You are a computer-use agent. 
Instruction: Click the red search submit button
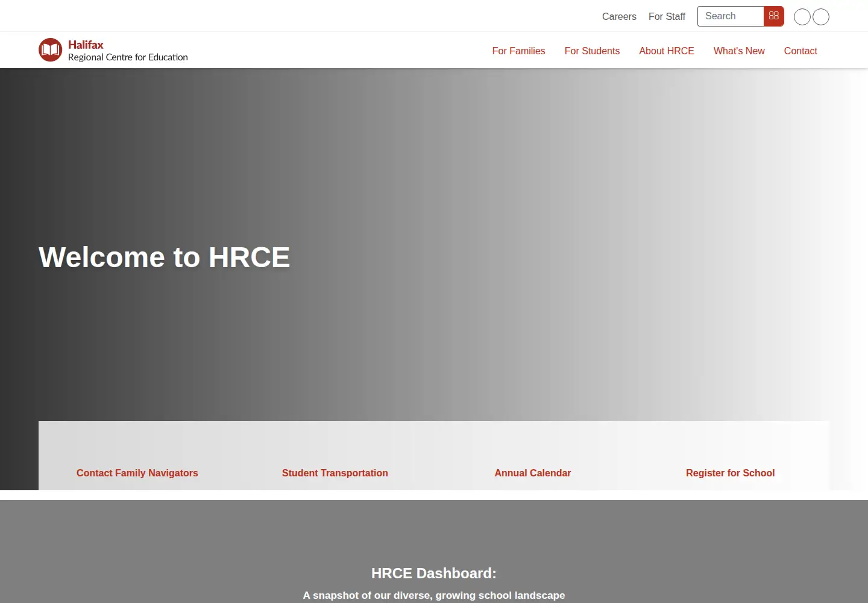click(774, 16)
